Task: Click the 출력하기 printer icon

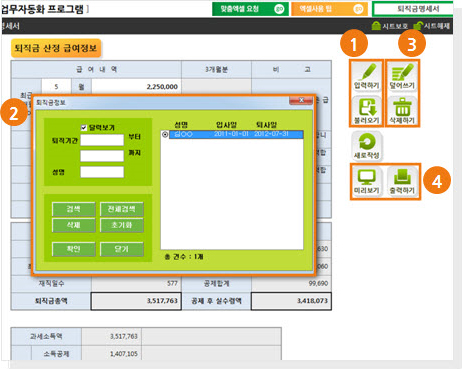Action: pyautogui.click(x=402, y=181)
